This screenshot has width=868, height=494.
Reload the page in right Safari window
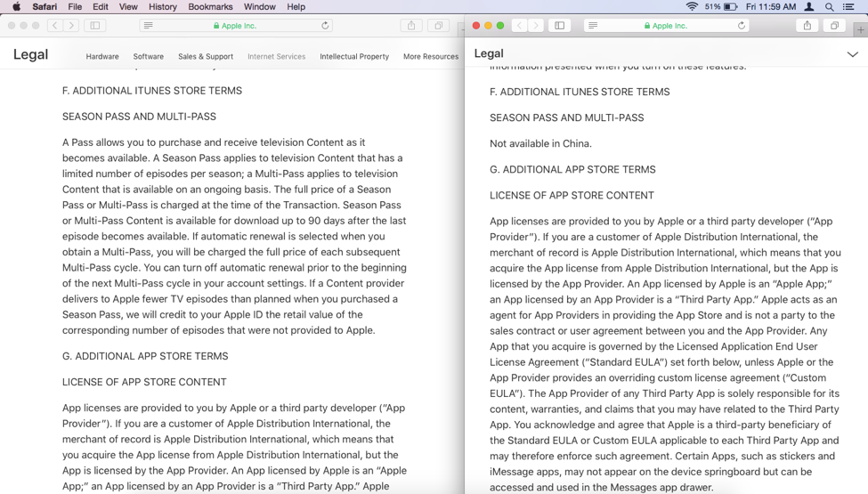click(742, 26)
